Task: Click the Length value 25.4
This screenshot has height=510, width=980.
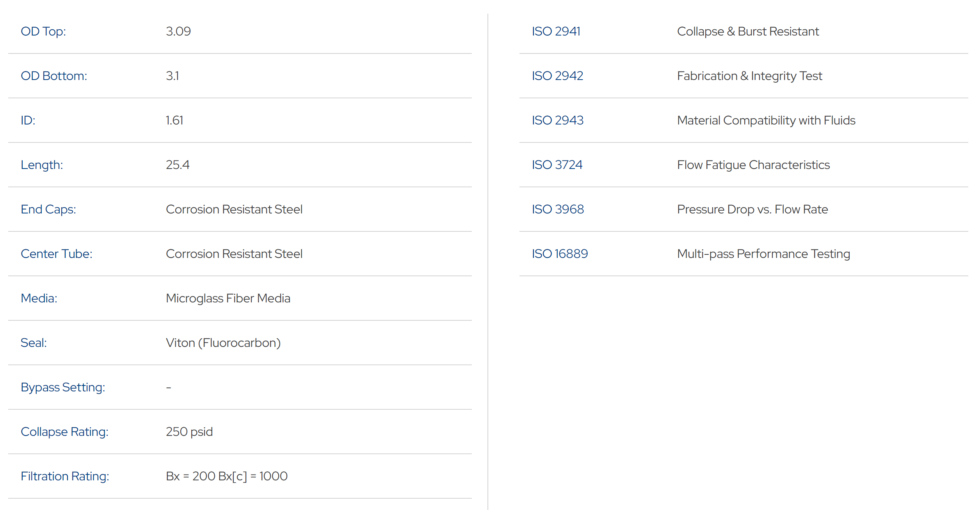Action: coord(178,165)
